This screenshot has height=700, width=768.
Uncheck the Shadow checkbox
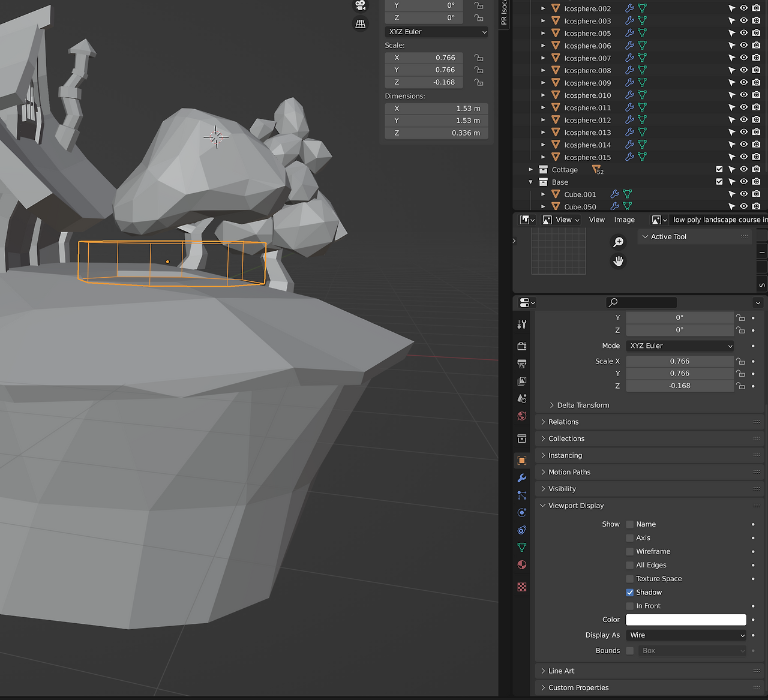point(629,593)
